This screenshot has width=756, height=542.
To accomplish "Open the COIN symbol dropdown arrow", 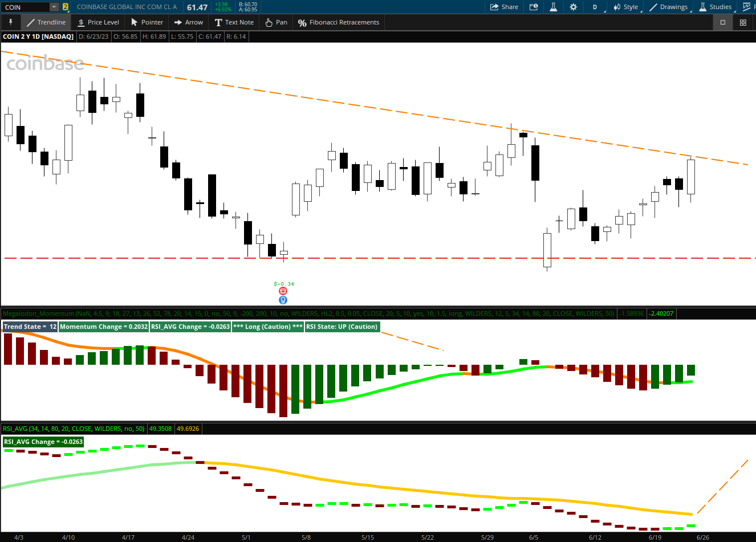I will (x=54, y=7).
